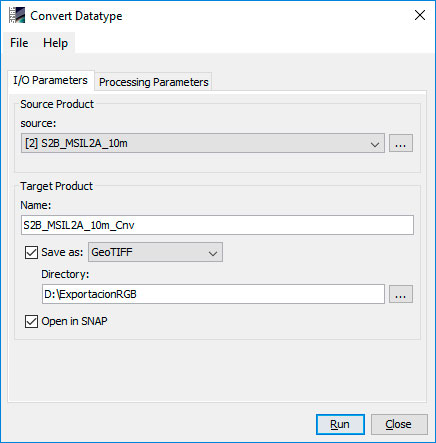
Task: Toggle the Save as checkbox
Action: (31, 253)
